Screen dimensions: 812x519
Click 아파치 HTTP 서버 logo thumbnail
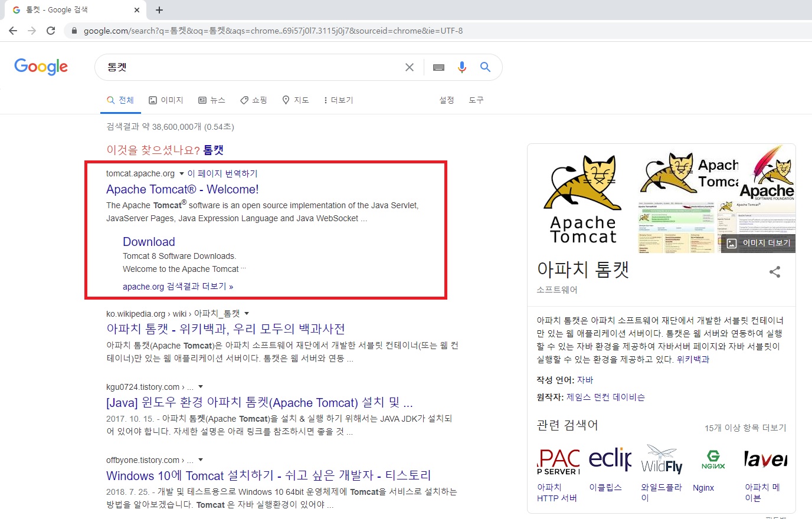558,461
